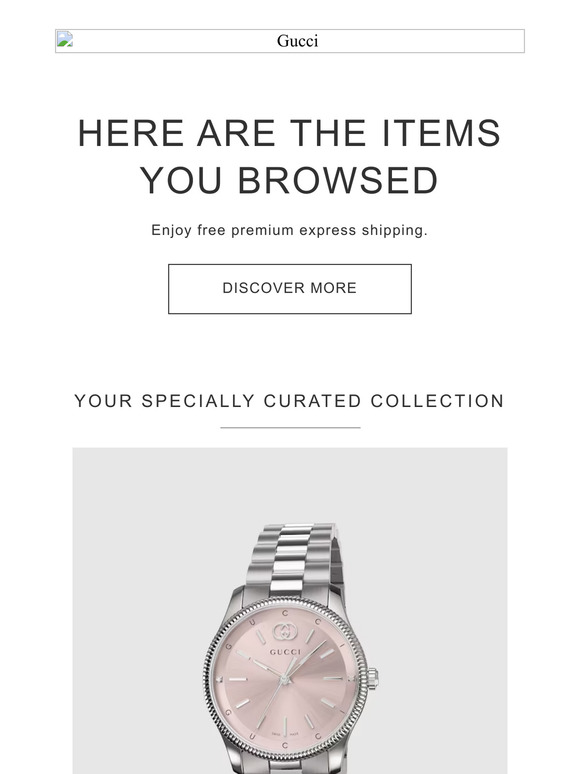Open the pink dial watch product image
The height and width of the screenshot is (774, 580).
(290, 611)
